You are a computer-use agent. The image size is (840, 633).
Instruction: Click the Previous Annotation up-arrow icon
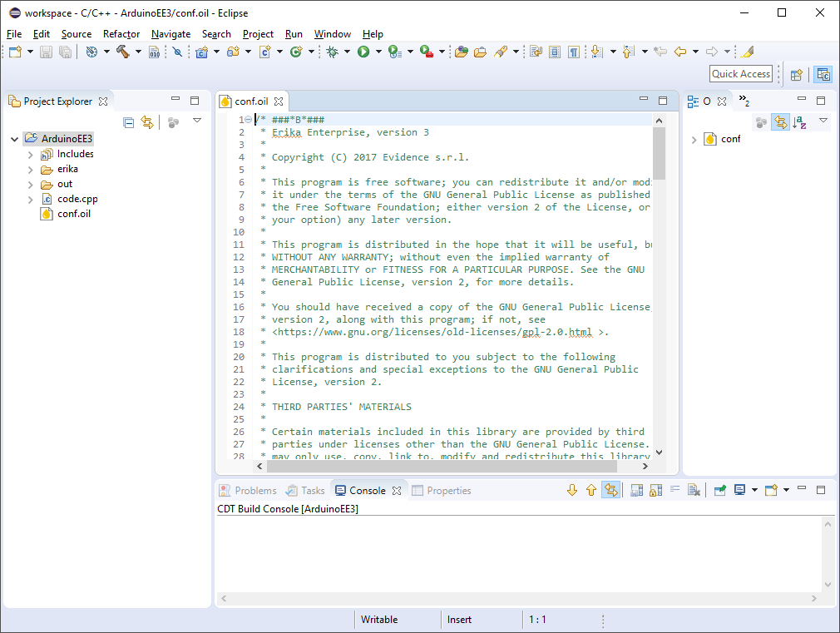[629, 52]
